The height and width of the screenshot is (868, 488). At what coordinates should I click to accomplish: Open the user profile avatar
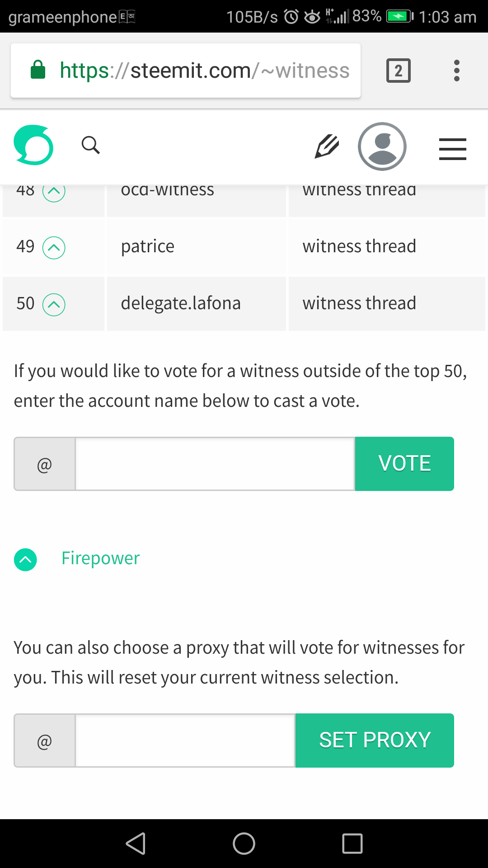tap(382, 146)
